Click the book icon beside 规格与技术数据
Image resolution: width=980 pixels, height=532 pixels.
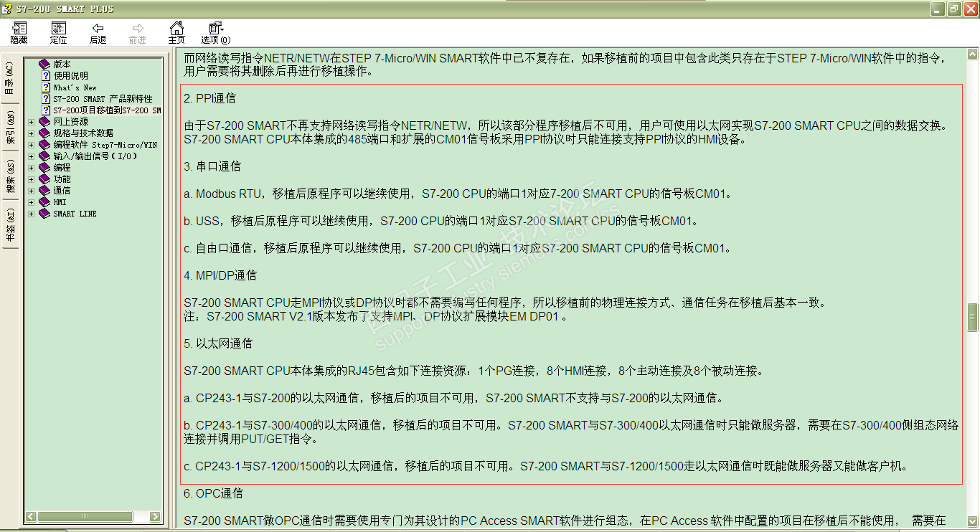[x=45, y=133]
